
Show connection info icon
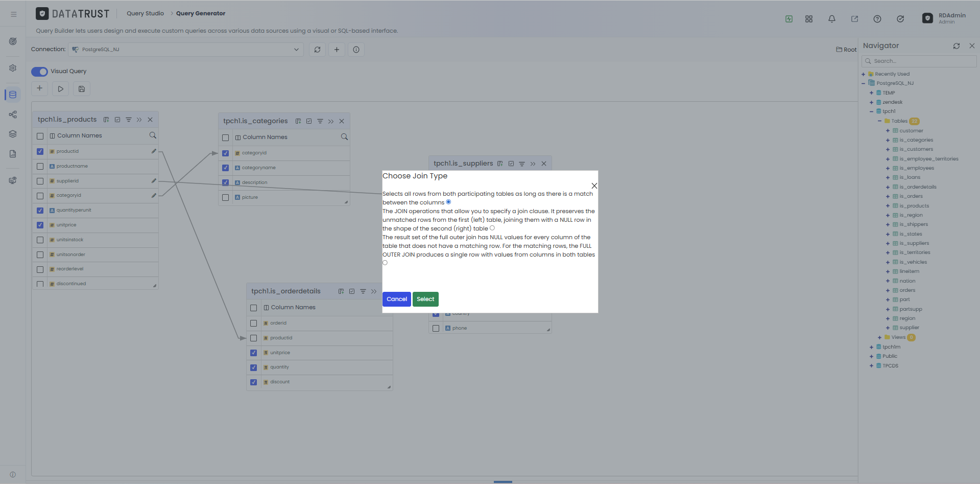click(x=356, y=50)
